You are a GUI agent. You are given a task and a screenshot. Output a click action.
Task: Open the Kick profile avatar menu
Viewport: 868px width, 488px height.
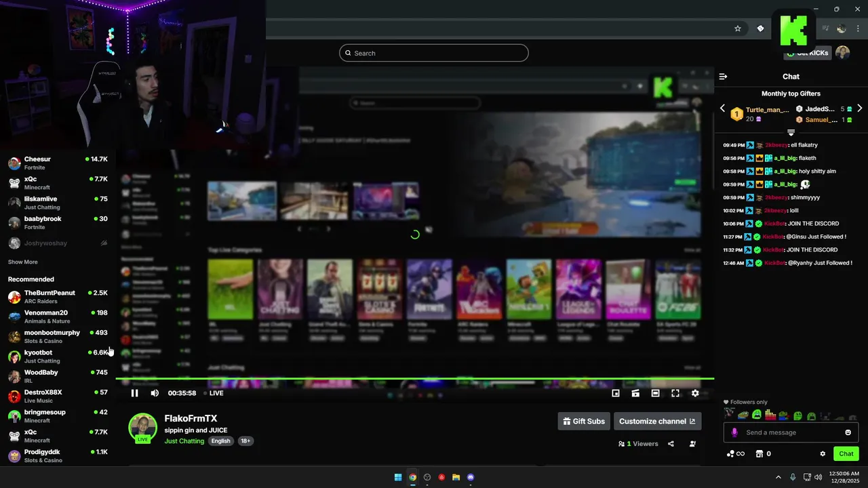pos(842,53)
